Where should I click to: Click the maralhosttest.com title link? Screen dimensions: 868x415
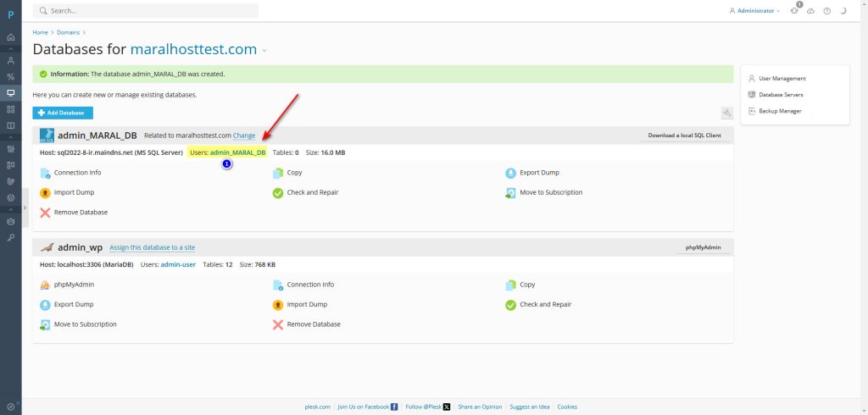tap(193, 49)
